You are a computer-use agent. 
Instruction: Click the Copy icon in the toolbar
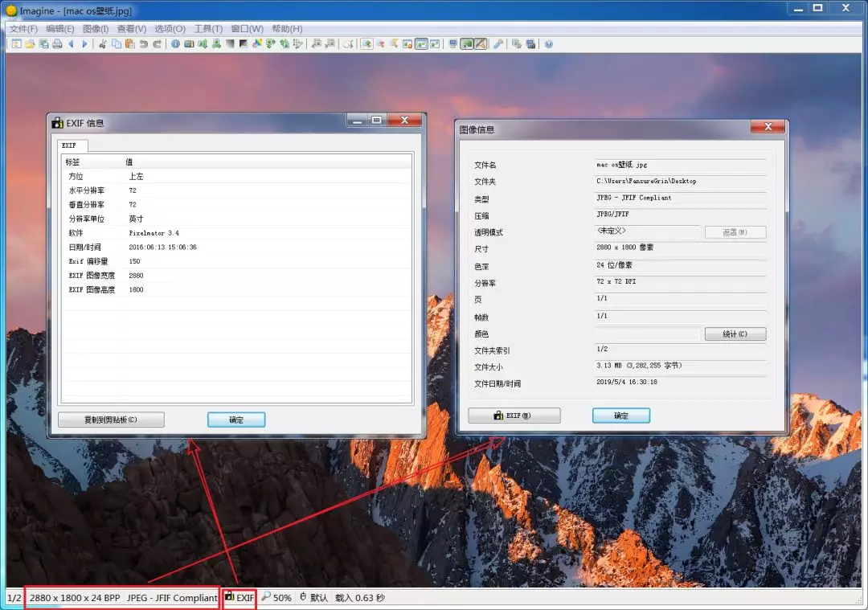click(117, 44)
